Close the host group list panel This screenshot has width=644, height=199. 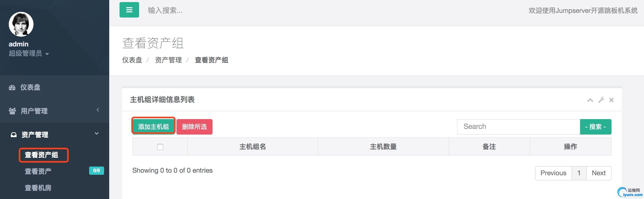click(611, 100)
